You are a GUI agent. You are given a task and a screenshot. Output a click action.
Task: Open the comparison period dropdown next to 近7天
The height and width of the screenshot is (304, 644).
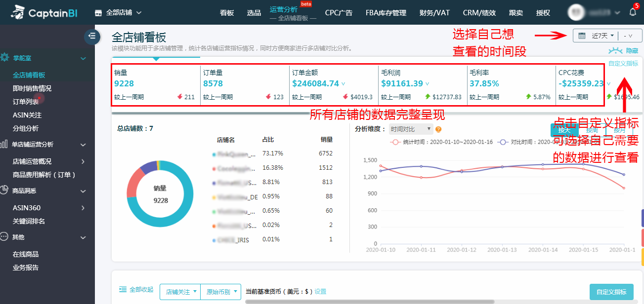tap(629, 36)
